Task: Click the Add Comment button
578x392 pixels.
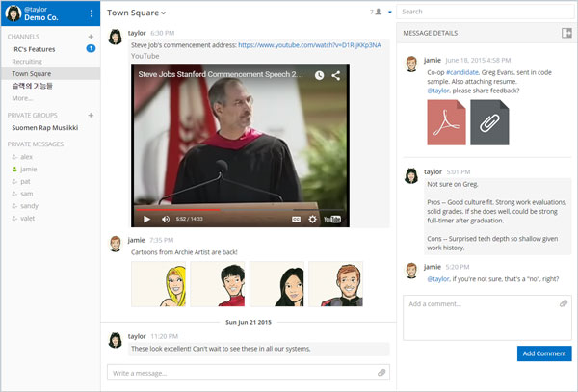Action: pos(543,353)
